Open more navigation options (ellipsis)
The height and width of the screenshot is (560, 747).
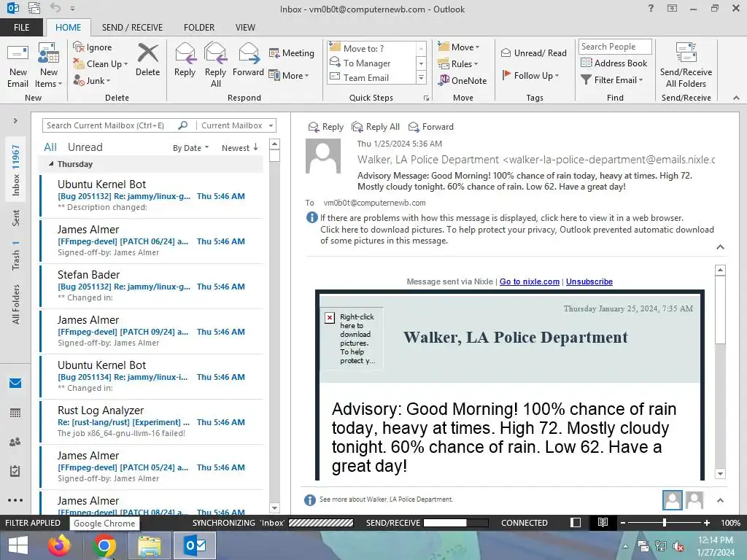click(15, 500)
